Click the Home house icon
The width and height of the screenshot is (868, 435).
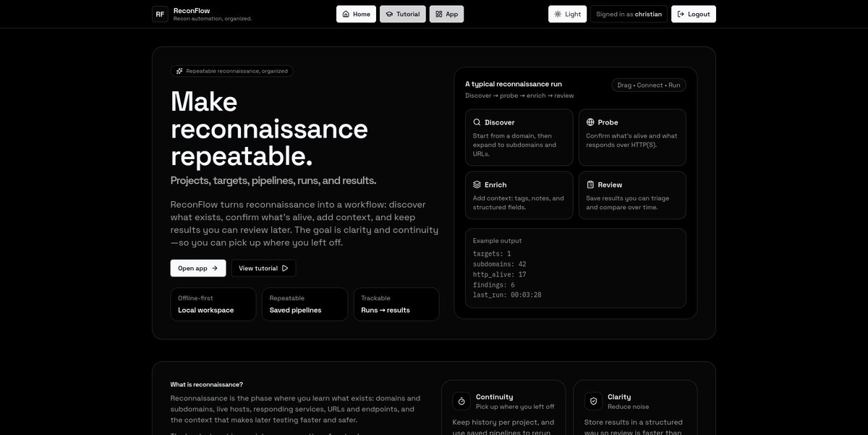[x=346, y=14]
